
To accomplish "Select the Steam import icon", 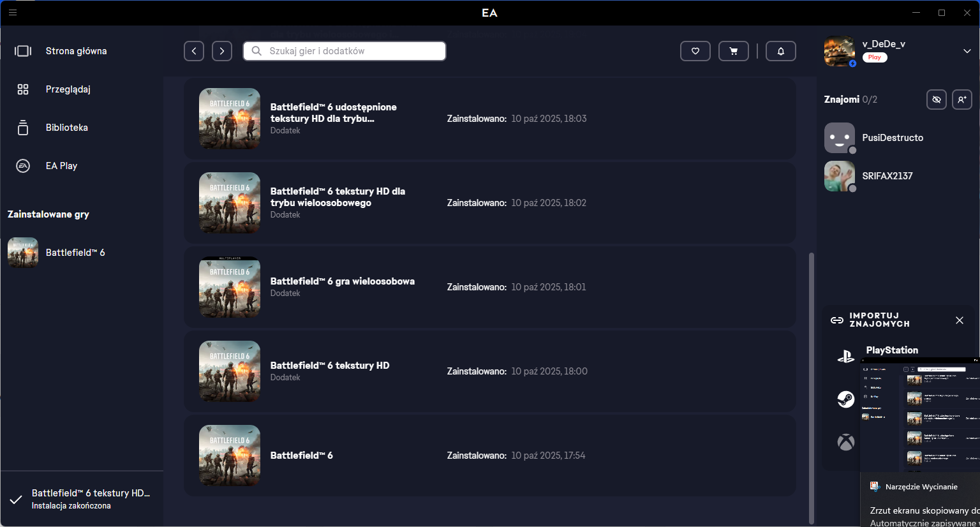I will [846, 399].
